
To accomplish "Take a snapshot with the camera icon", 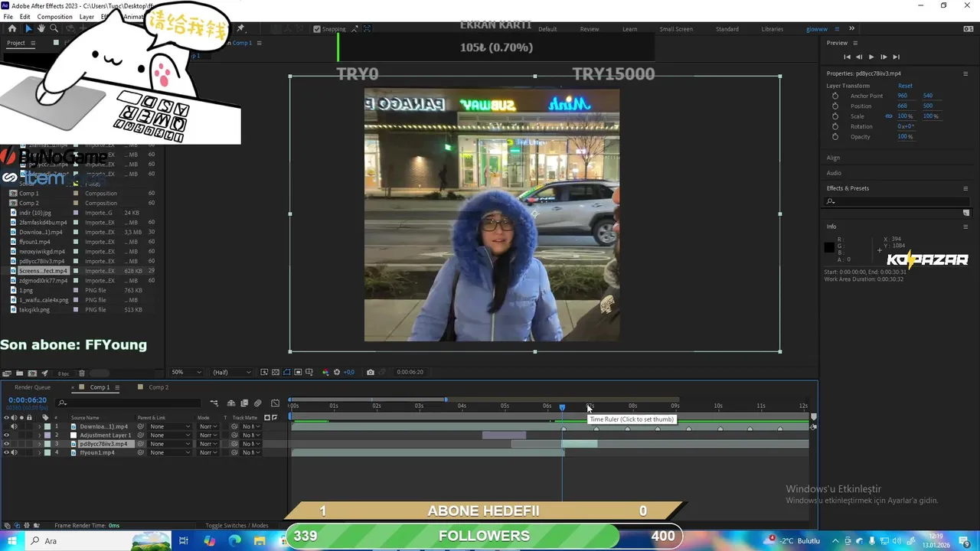I will [x=371, y=372].
